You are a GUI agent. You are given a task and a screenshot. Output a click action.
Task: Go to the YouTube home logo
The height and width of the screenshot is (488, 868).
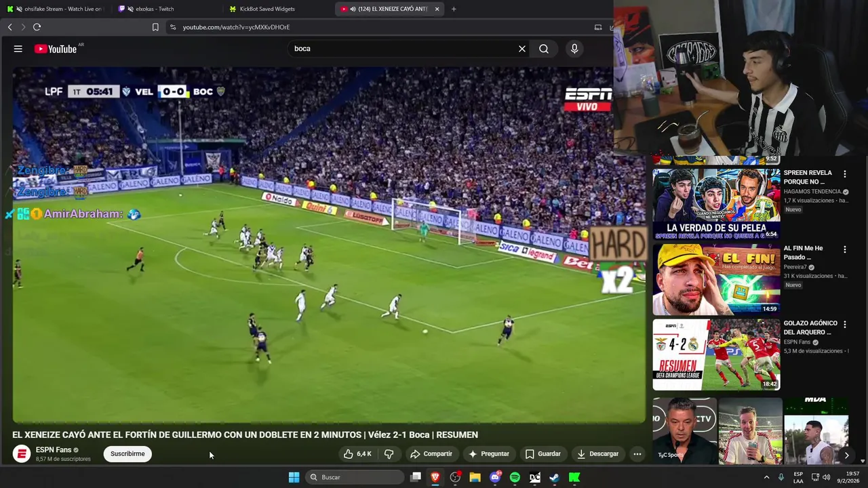click(x=56, y=49)
